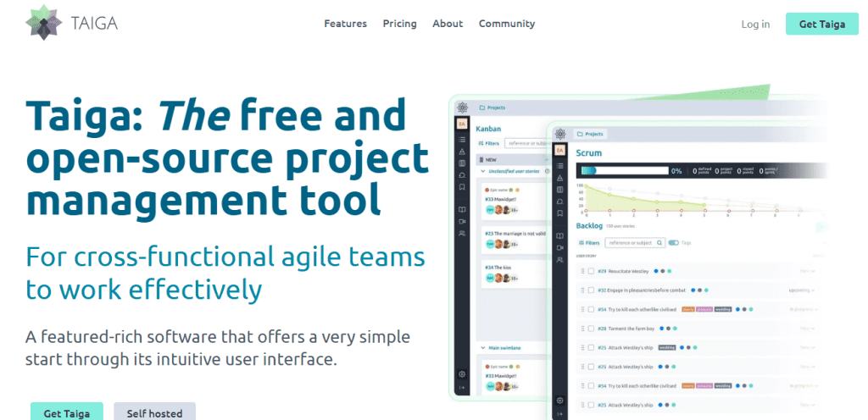Click the EA avatar in the Scrum window sidebar
Image resolution: width=868 pixels, height=420 pixels.
pyautogui.click(x=559, y=151)
